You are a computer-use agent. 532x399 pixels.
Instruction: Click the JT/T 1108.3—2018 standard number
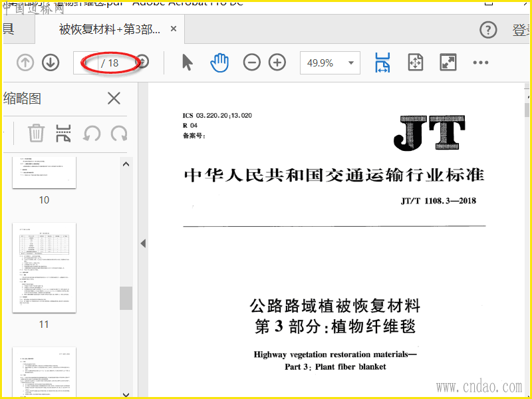tap(438, 201)
